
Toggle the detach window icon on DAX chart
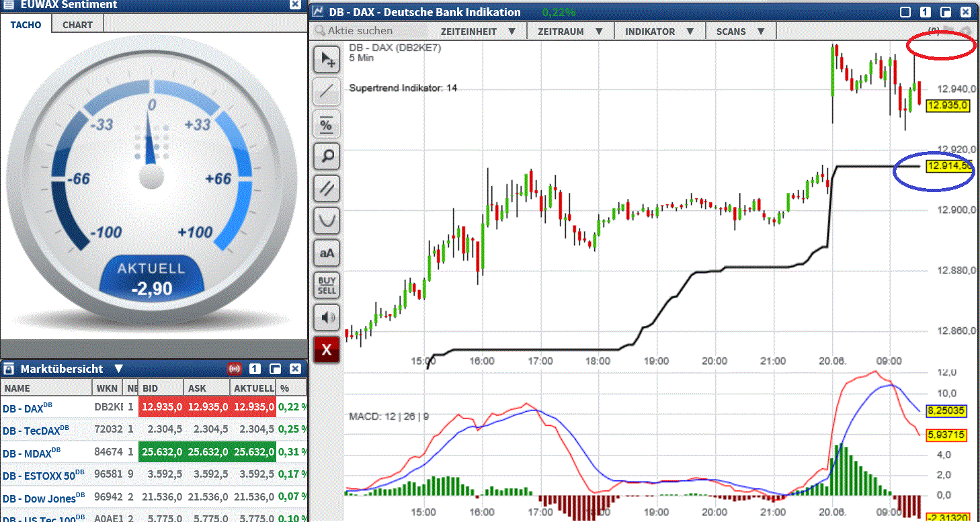point(947,11)
